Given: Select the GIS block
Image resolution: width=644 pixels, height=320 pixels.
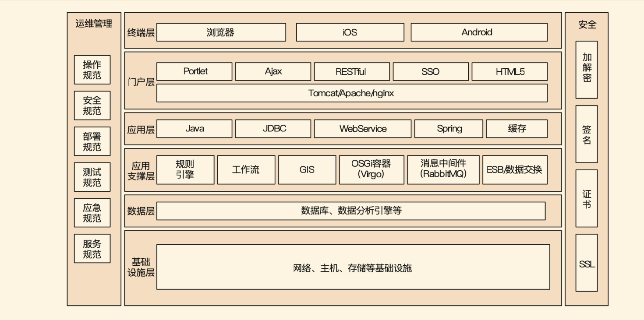Looking at the screenshot, I should coord(307,169).
